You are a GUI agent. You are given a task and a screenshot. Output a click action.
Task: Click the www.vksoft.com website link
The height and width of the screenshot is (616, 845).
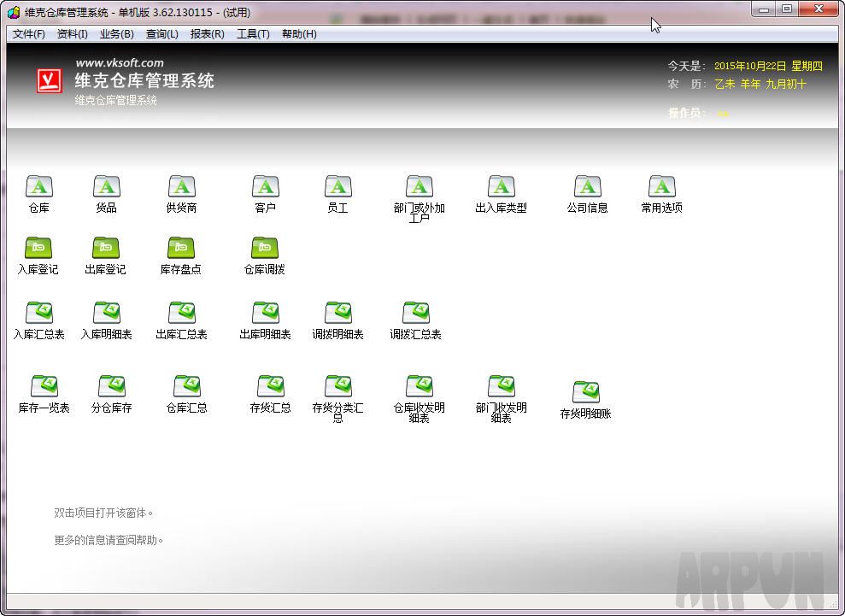[120, 63]
